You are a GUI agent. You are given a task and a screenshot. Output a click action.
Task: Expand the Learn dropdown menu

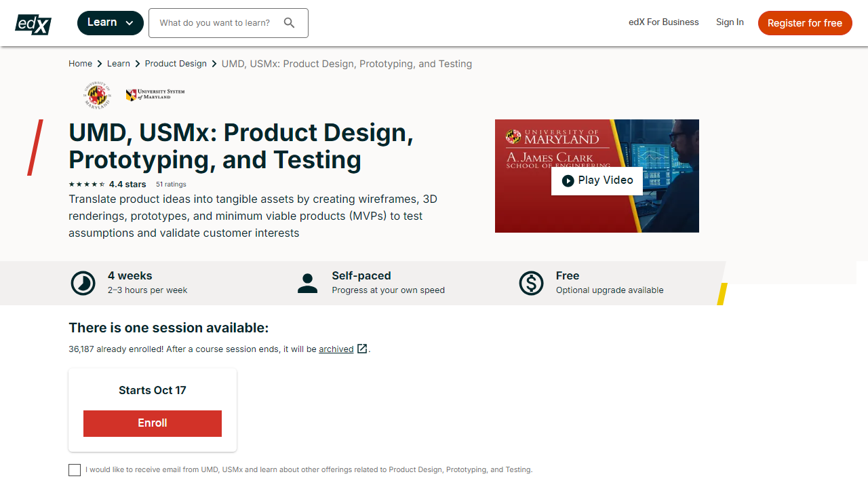click(111, 23)
